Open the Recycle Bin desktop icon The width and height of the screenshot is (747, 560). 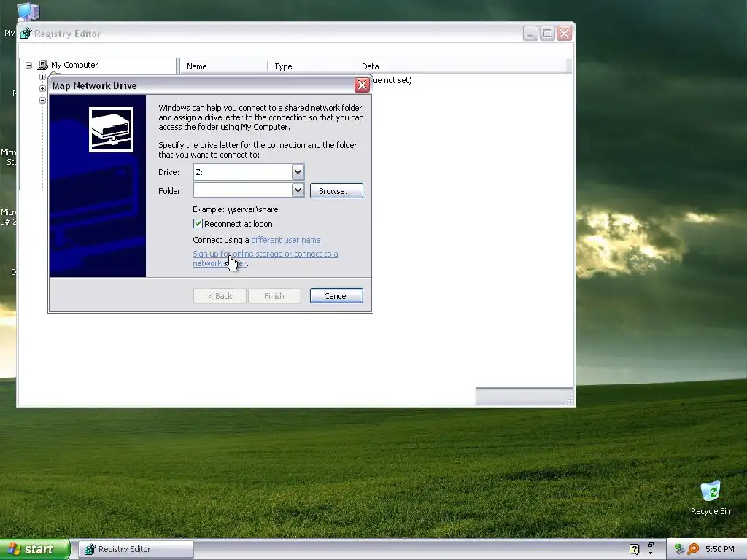[x=711, y=491]
